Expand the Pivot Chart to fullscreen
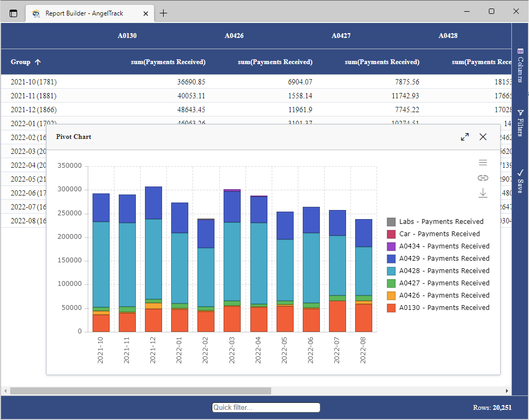The width and height of the screenshot is (529, 420). 464,137
